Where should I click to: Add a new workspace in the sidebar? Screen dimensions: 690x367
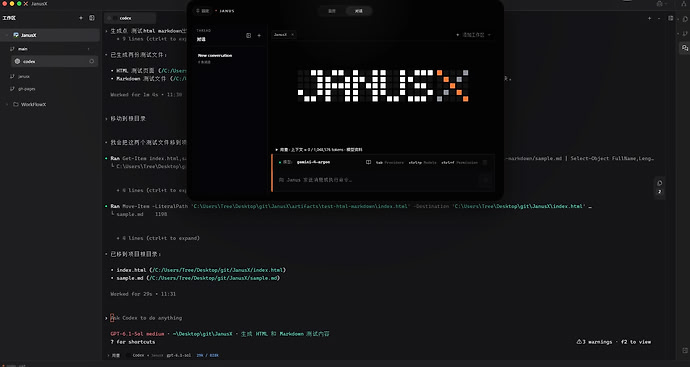81,18
